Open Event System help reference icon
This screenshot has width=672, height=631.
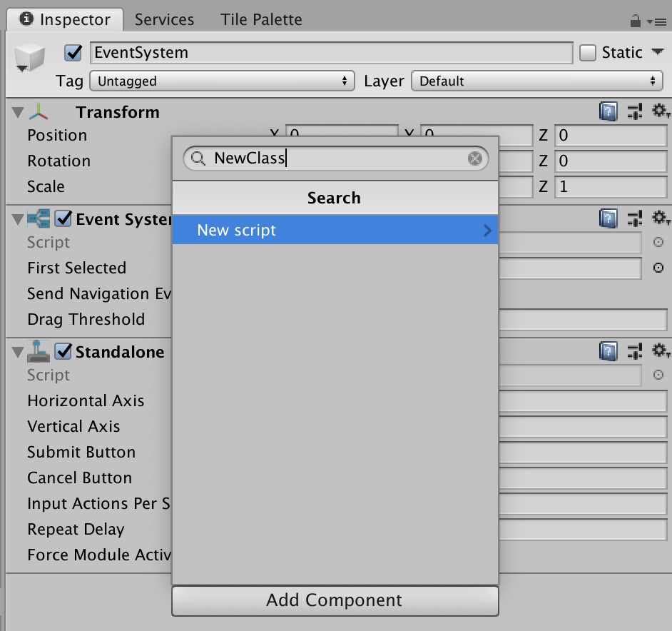(x=608, y=218)
